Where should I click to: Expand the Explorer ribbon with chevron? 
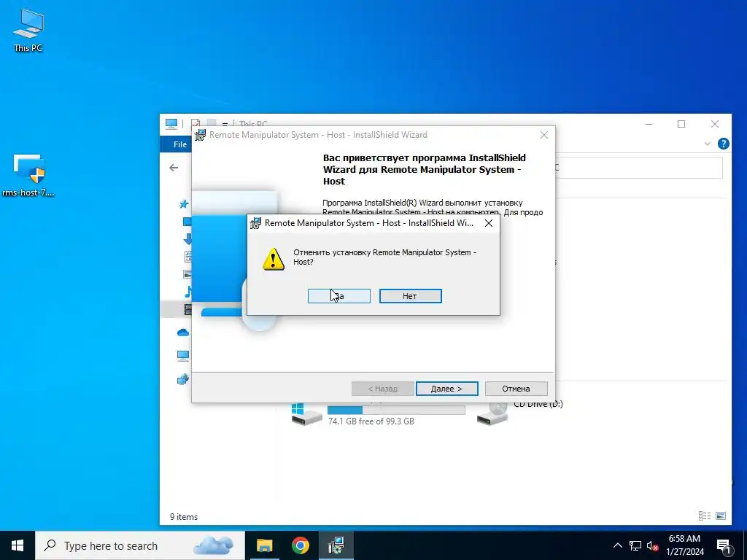coord(708,144)
